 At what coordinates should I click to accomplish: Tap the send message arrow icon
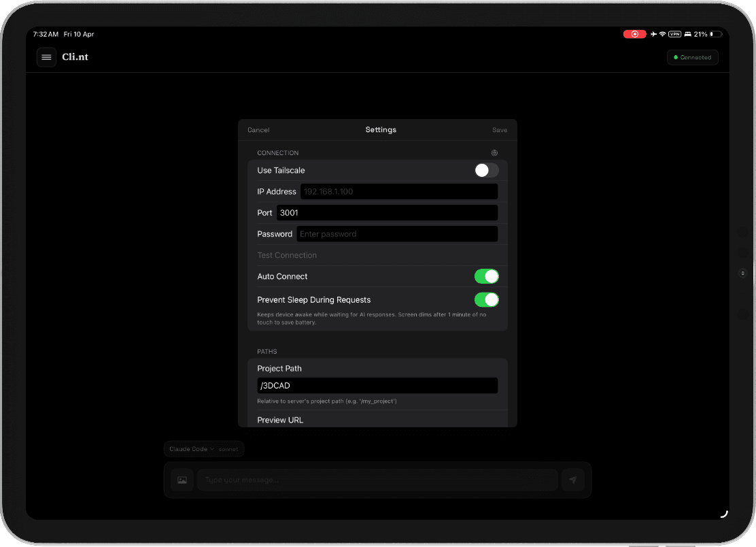[573, 480]
